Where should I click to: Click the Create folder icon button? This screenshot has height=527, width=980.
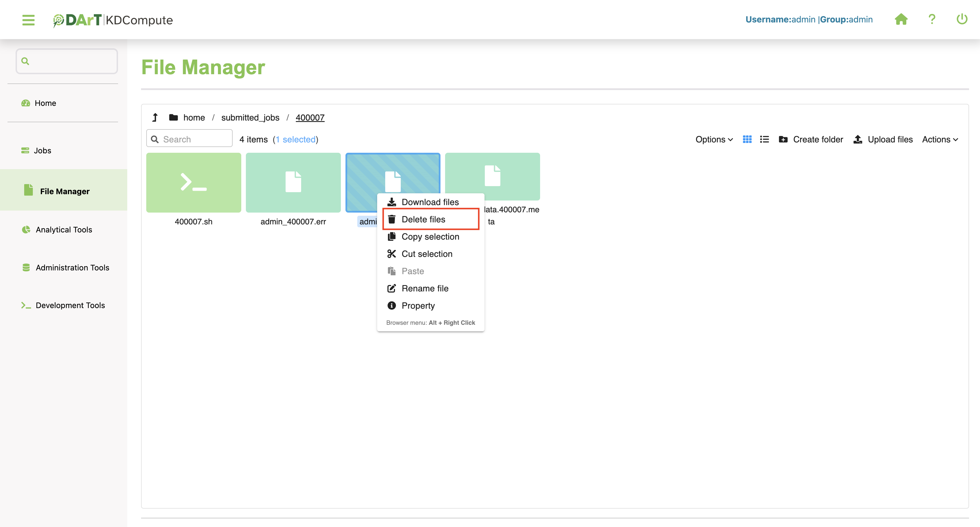(x=811, y=140)
